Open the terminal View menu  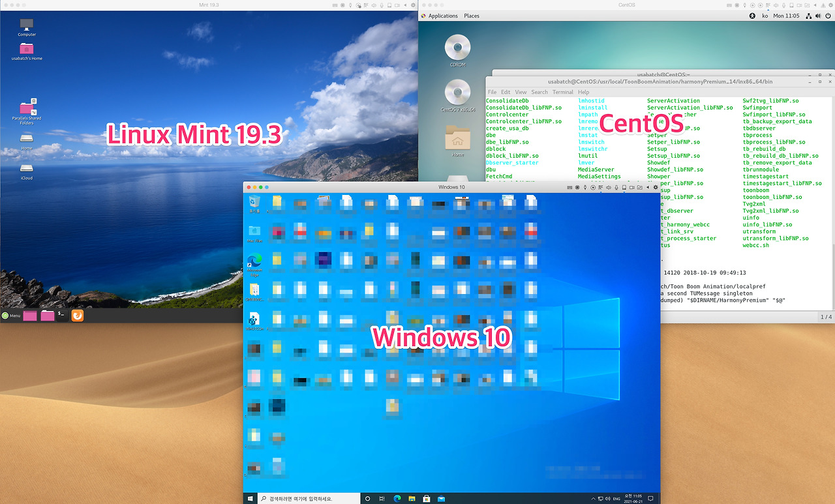click(521, 92)
